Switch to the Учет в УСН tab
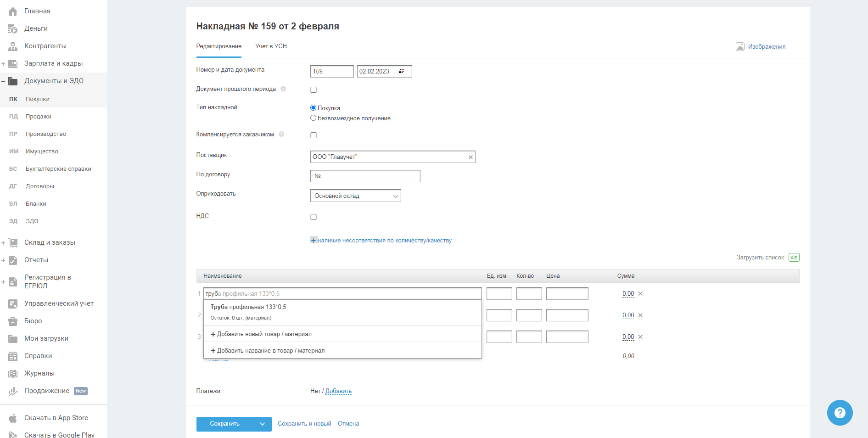The image size is (868, 438). tap(271, 46)
